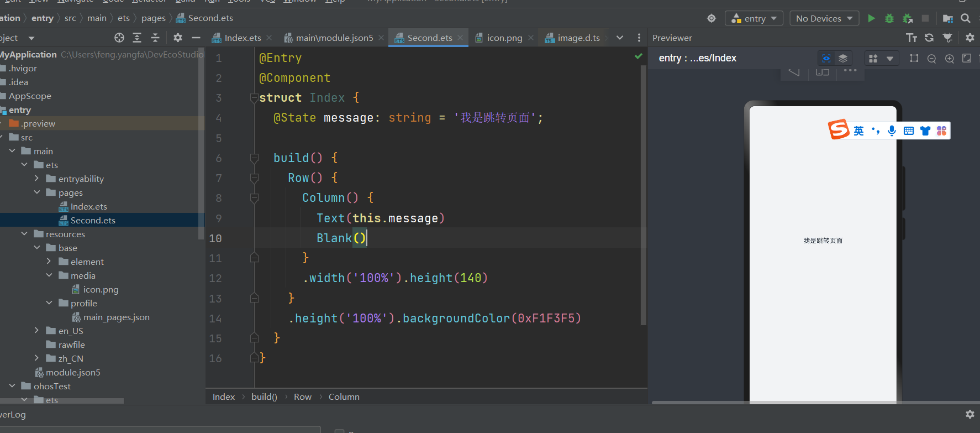Open main_pages.json in the project tree
Screen dimensions: 980x433
point(116,317)
